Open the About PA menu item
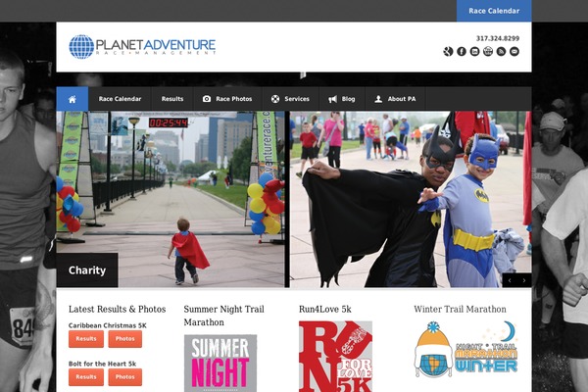The width and height of the screenshot is (588, 392). pos(395,99)
